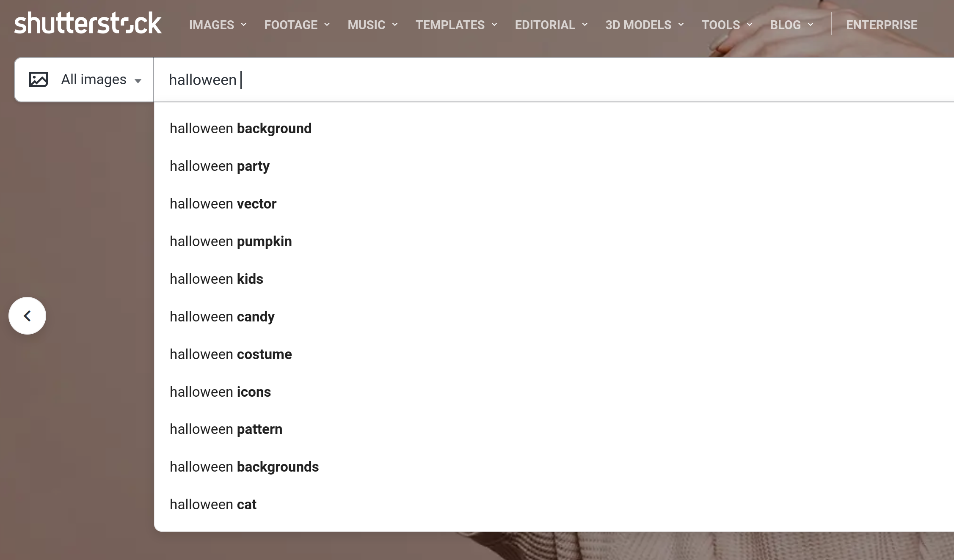954x560 pixels.
Task: Open the EDITORIAL menu
Action: click(545, 25)
